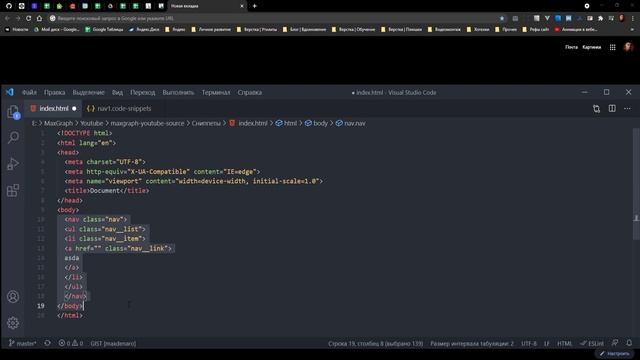Viewport: 640px width, 360px height.
Task: Change encoding via UTF-8 status item
Action: click(x=529, y=343)
